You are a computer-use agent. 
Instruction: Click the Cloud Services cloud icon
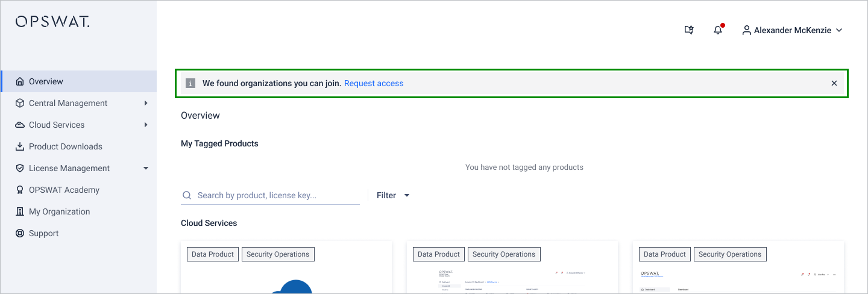tap(20, 125)
